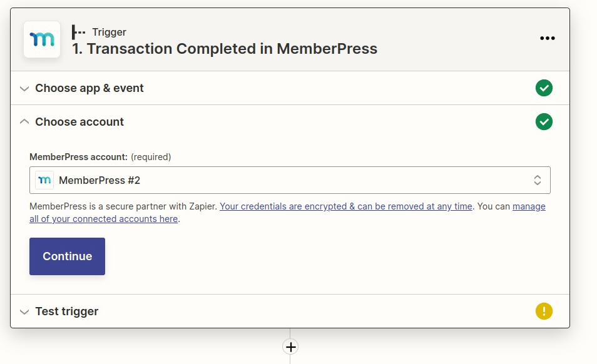Viewport: 597px width, 364px height.
Task: Select the Test trigger section title
Action: pos(67,311)
